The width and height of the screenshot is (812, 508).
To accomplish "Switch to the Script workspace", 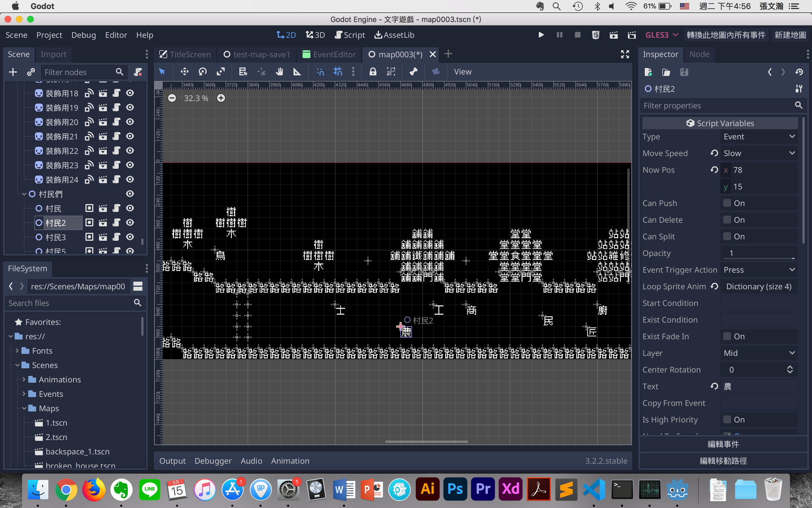I will pyautogui.click(x=350, y=35).
